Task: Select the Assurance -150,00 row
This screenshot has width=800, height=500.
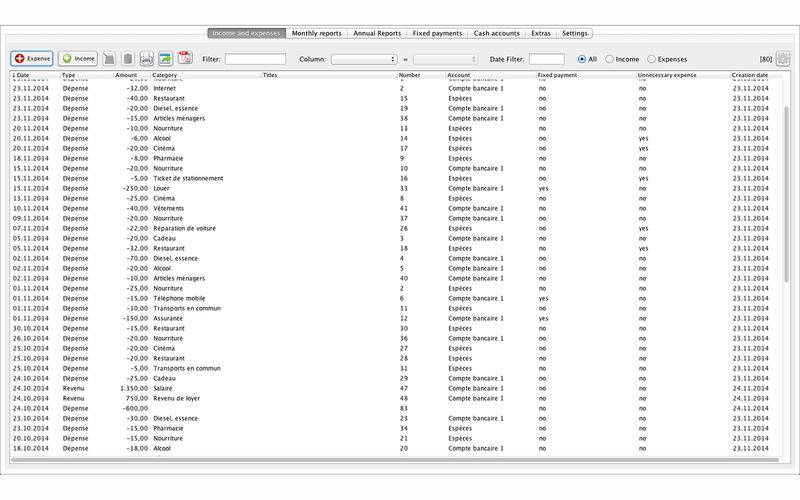Action: click(x=396, y=318)
